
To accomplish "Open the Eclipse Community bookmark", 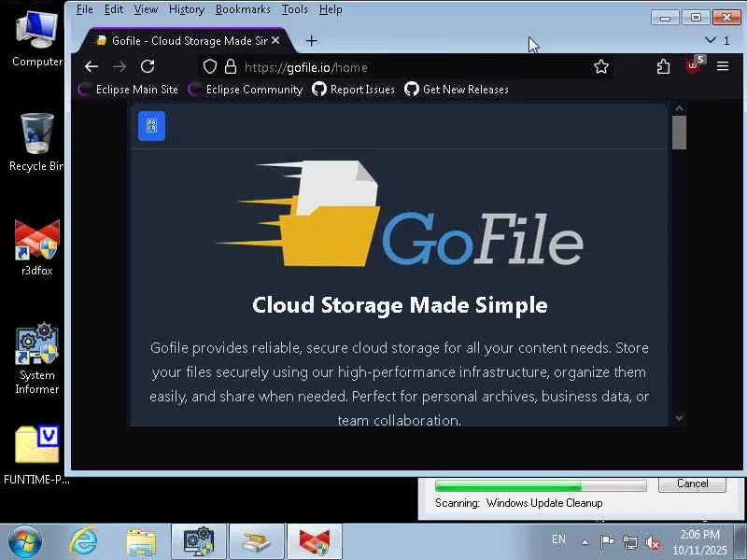I will tap(246, 90).
